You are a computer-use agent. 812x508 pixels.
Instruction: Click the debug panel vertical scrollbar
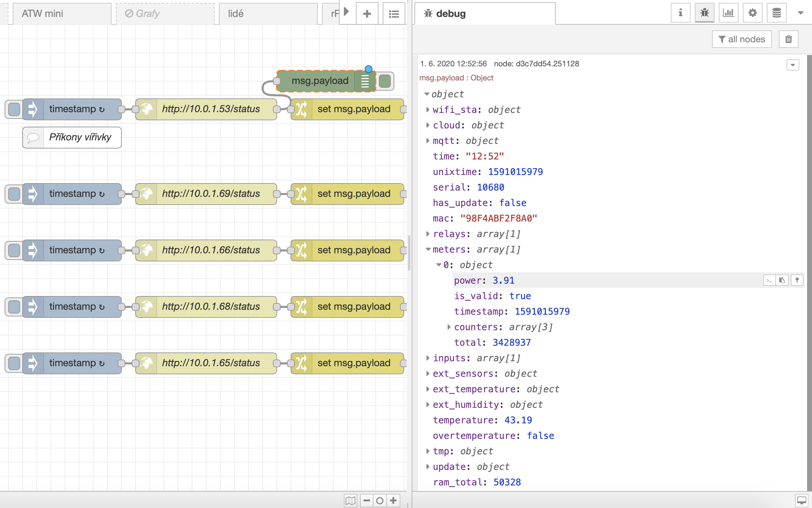click(x=809, y=272)
